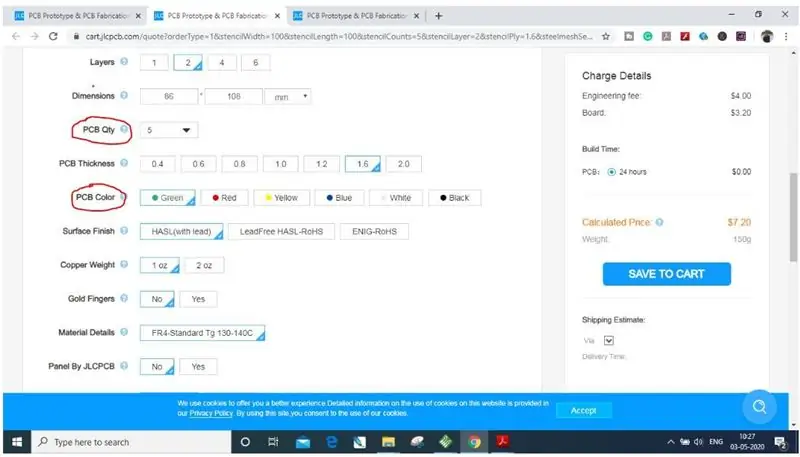Open File Explorer from the taskbar
Image resolution: width=800 pixels, height=457 pixels.
click(389, 442)
